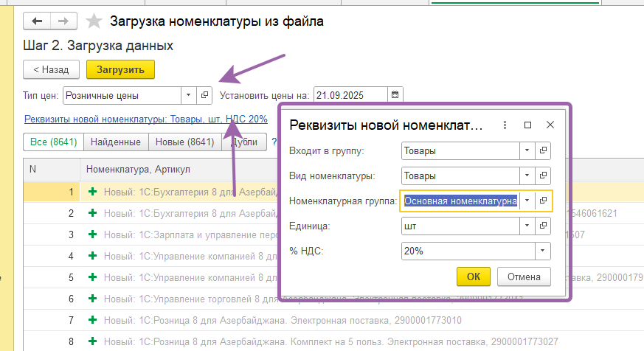
Task: Select row 8 Розница Комплект на 5 польз.
Action: [333, 341]
